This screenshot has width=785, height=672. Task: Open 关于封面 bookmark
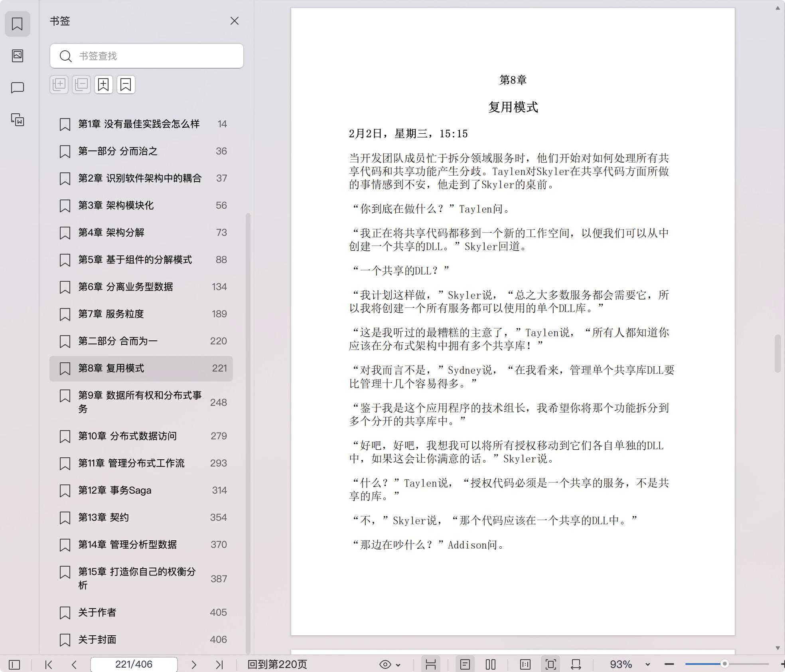coord(141,640)
